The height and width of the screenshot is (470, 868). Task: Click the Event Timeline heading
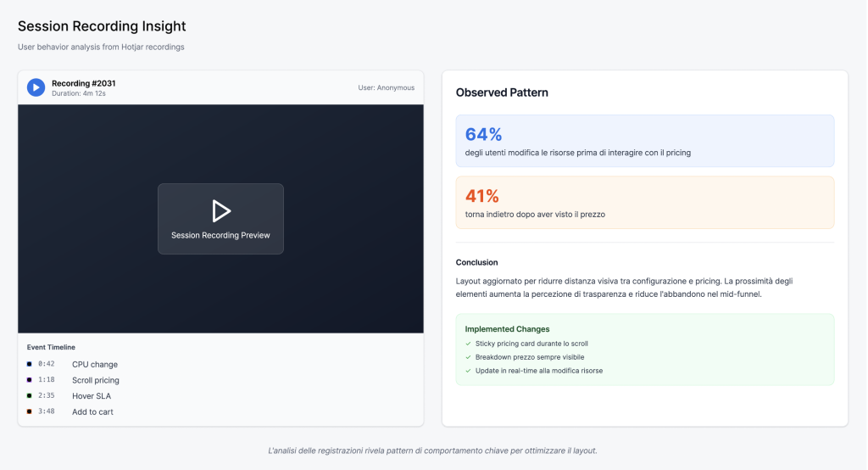pyautogui.click(x=51, y=348)
